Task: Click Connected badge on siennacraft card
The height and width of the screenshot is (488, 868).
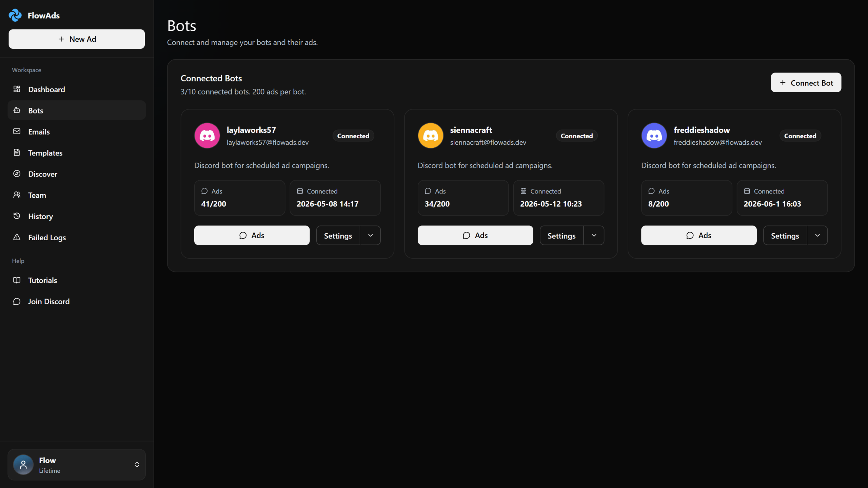Action: click(576, 136)
